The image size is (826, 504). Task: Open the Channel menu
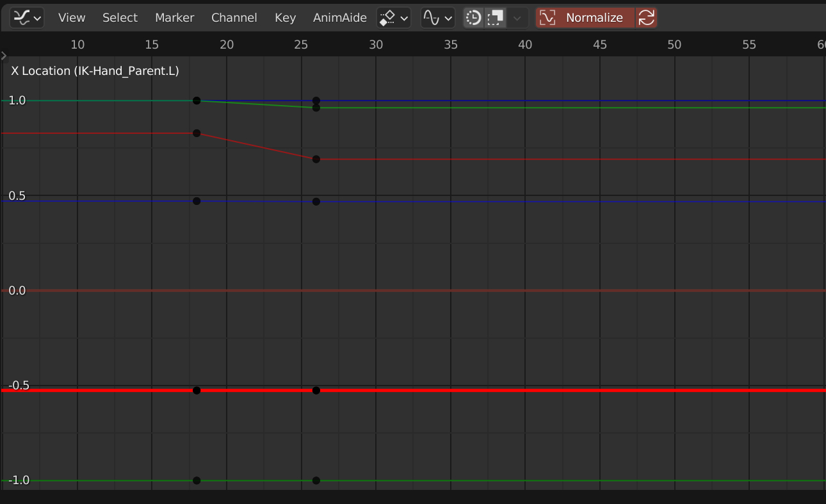point(234,18)
